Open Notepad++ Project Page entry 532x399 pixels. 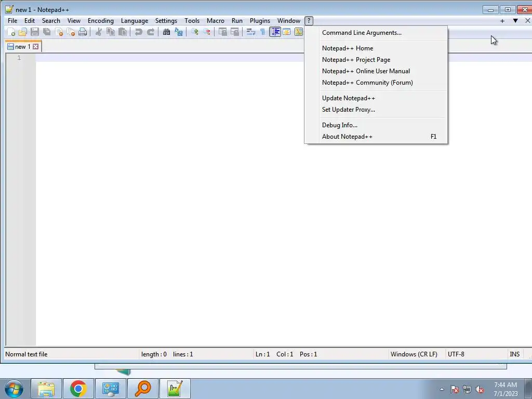[376, 60]
